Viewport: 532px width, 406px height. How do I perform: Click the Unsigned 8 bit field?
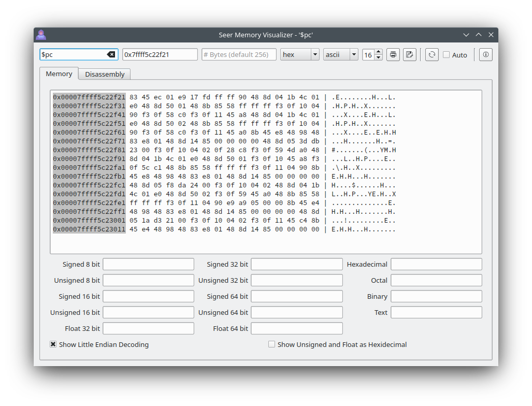tap(148, 280)
